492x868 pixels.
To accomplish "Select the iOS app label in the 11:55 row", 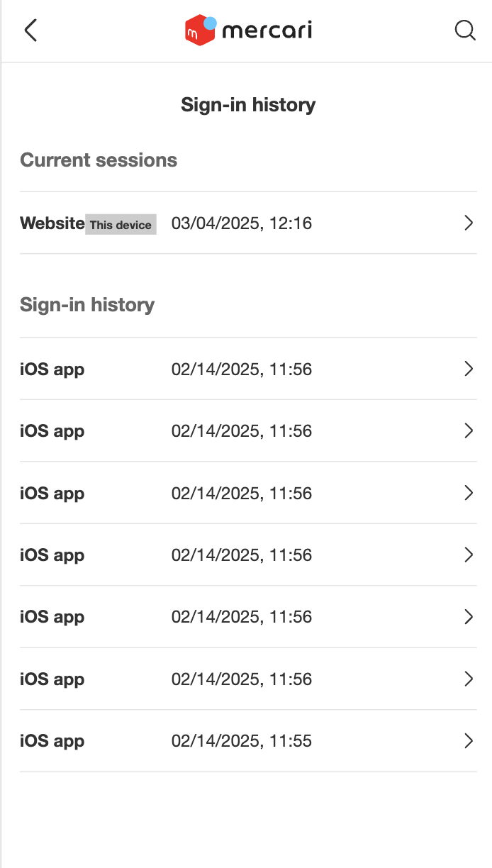I will 52,741.
